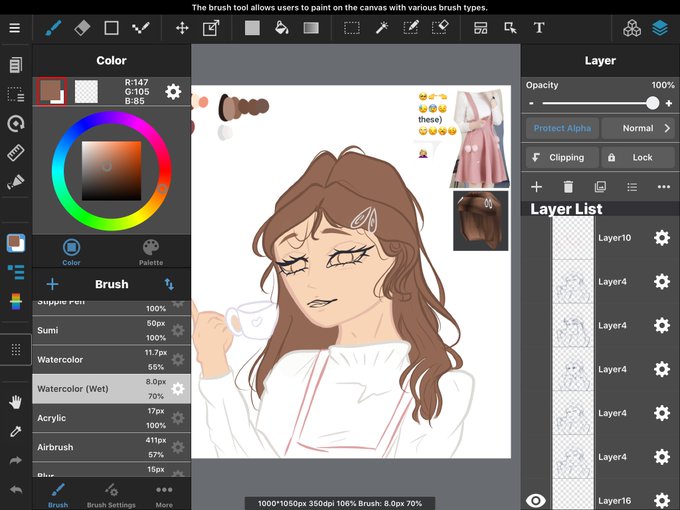Image resolution: width=680 pixels, height=510 pixels.
Task: Open the dotted grid sidebar icon
Action: coord(16,350)
